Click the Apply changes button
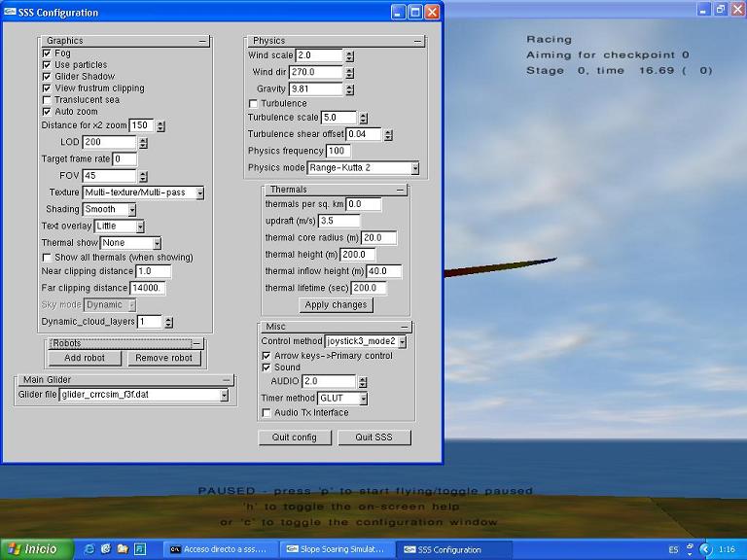 coord(336,305)
